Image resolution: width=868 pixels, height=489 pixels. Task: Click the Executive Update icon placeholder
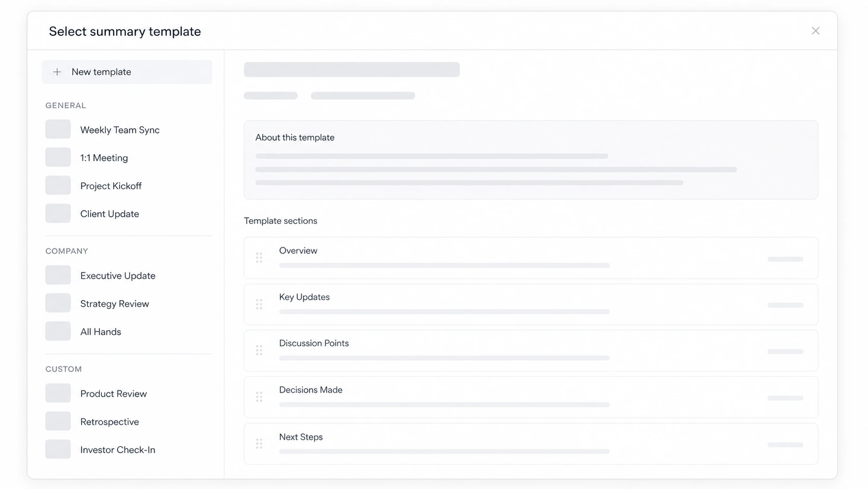(x=58, y=275)
